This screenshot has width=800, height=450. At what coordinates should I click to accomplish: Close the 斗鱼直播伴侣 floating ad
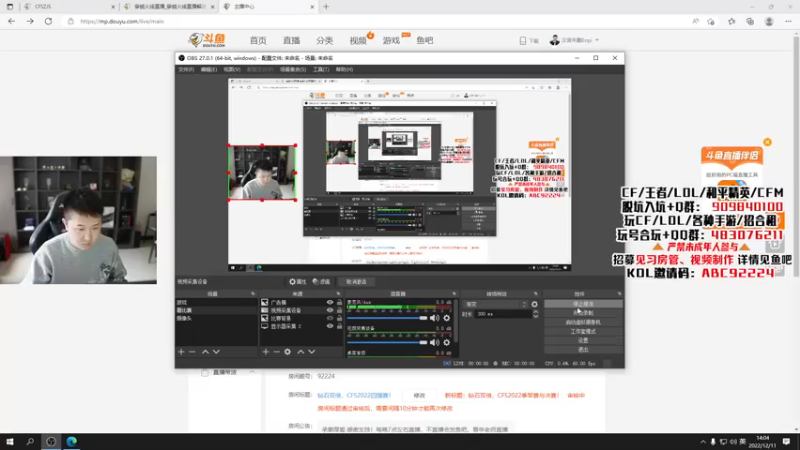767,142
